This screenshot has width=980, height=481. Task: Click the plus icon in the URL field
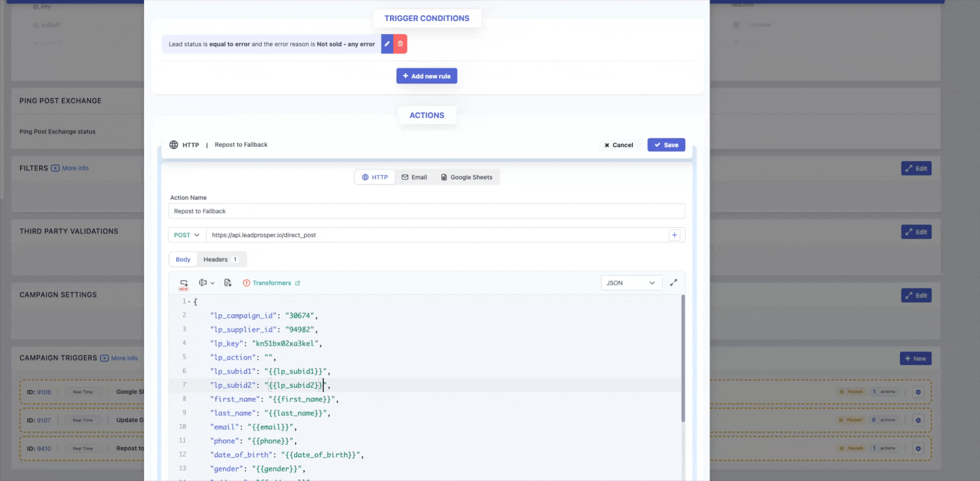(675, 235)
